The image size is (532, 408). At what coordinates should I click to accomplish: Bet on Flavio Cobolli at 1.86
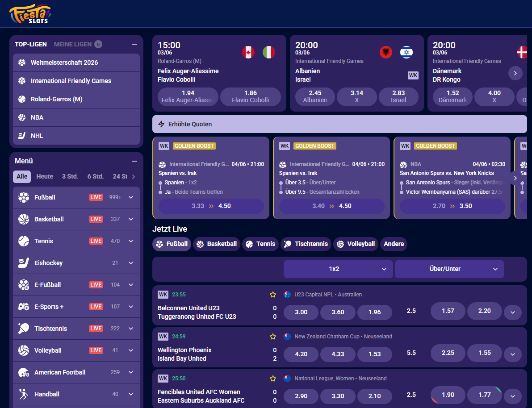pyautogui.click(x=251, y=97)
